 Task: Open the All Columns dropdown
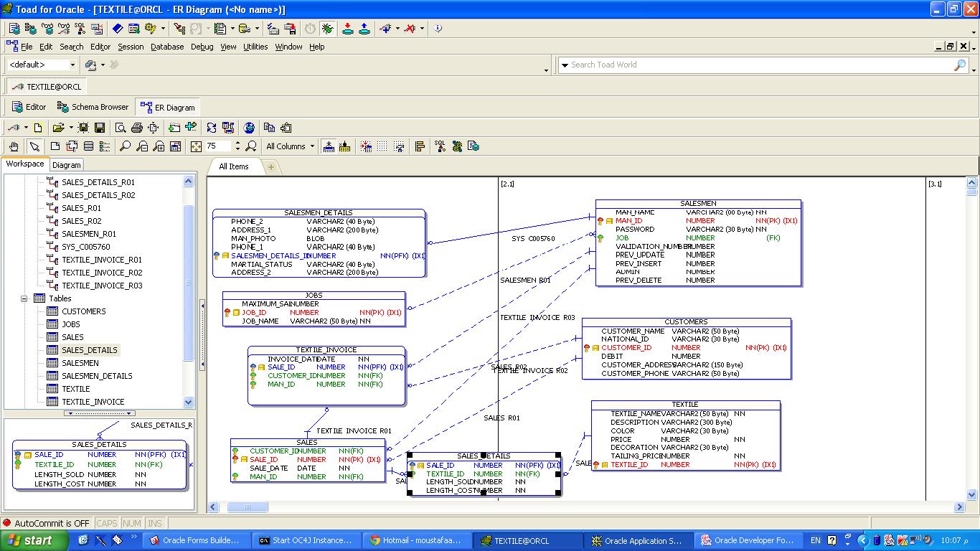pyautogui.click(x=291, y=146)
